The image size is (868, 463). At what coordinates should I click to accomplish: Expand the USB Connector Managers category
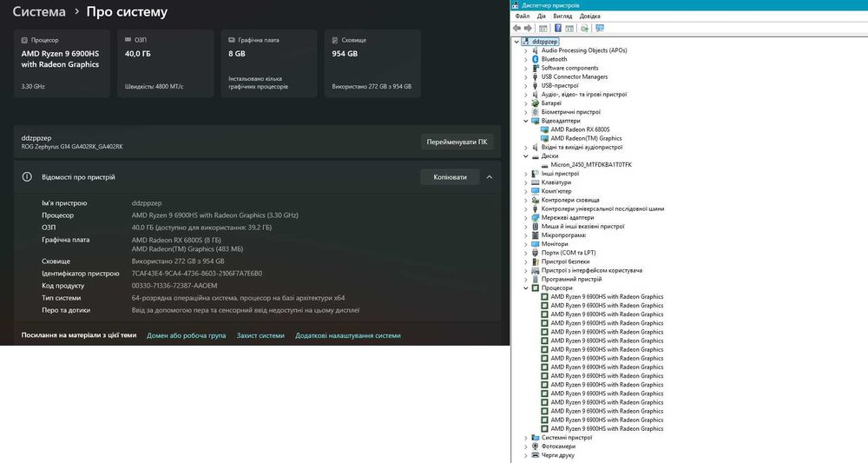coord(526,77)
